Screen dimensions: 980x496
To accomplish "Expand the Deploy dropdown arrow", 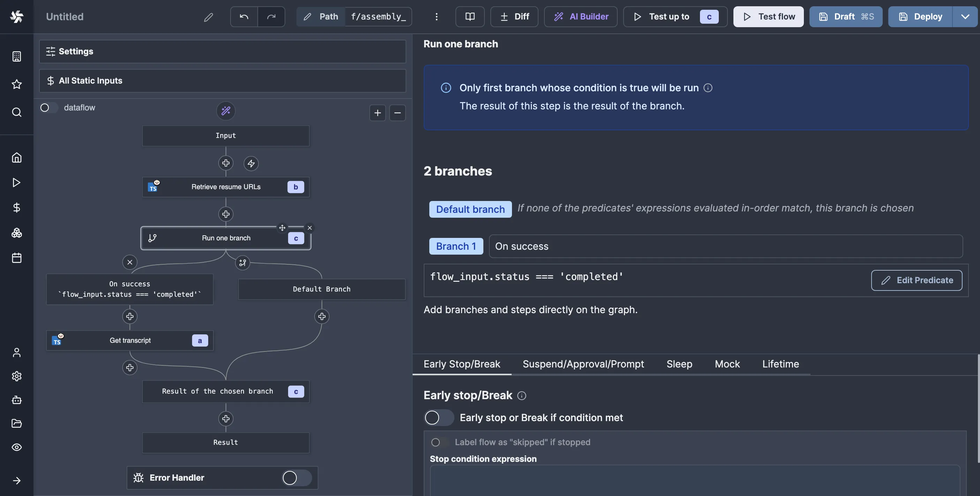I will pos(965,17).
